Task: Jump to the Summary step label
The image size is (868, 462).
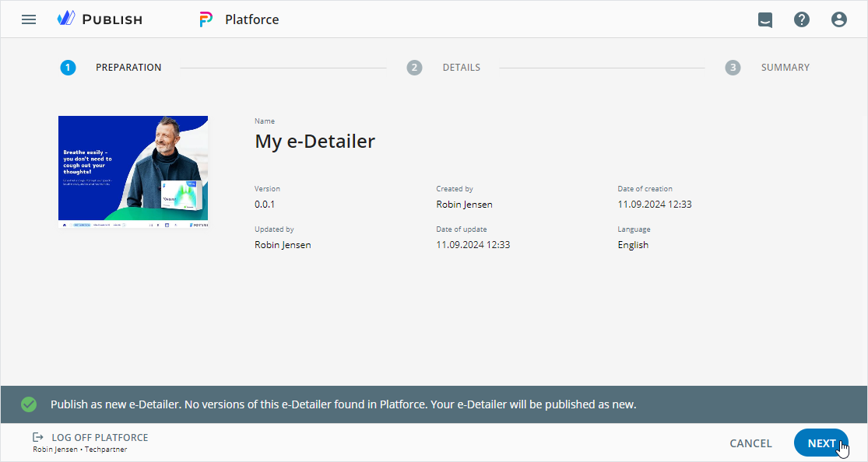Action: pos(785,68)
